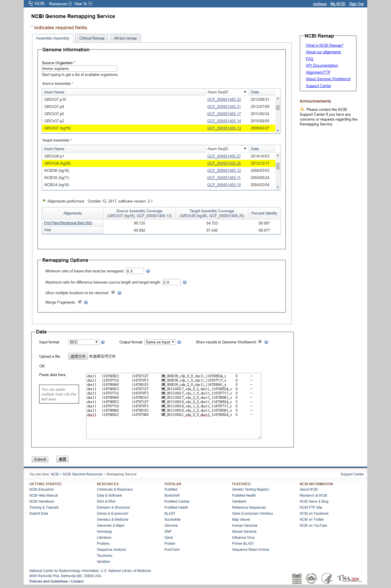Click the Source Assembly list up arrow
This screenshot has width=391, height=588.
pos(278,99)
